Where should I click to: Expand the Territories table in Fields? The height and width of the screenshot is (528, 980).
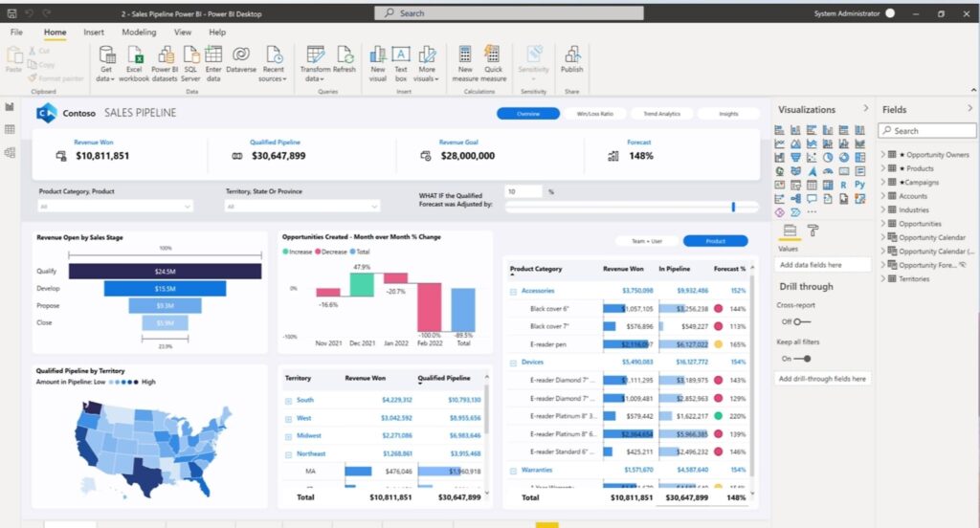pyautogui.click(x=883, y=278)
